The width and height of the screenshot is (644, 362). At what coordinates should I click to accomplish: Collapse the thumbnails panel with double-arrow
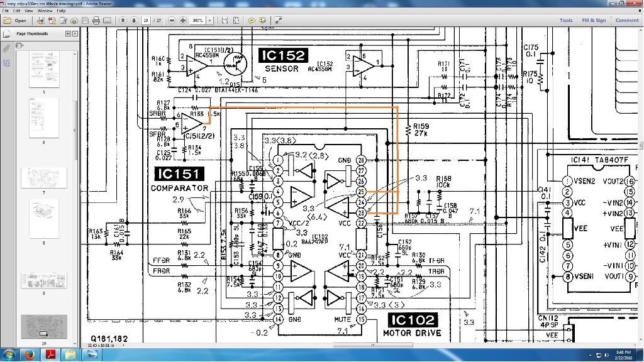point(68,34)
